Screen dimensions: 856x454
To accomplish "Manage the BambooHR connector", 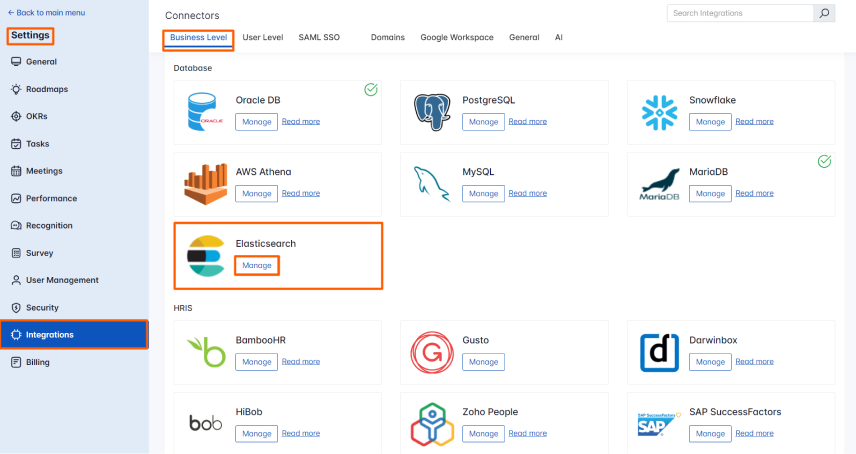I will coord(257,362).
